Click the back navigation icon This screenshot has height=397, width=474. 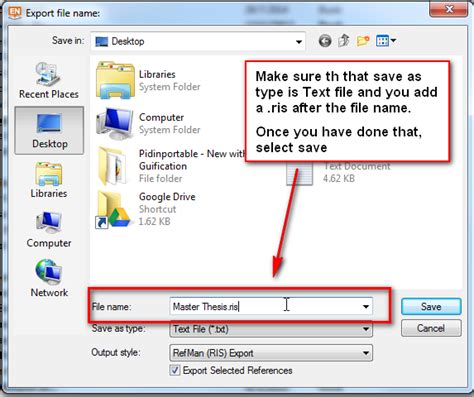click(x=325, y=41)
